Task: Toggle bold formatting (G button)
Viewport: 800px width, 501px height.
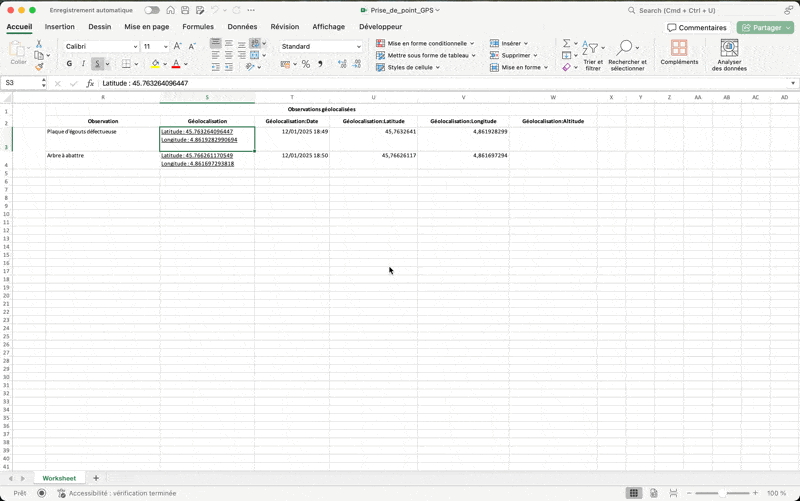Action: (x=69, y=64)
